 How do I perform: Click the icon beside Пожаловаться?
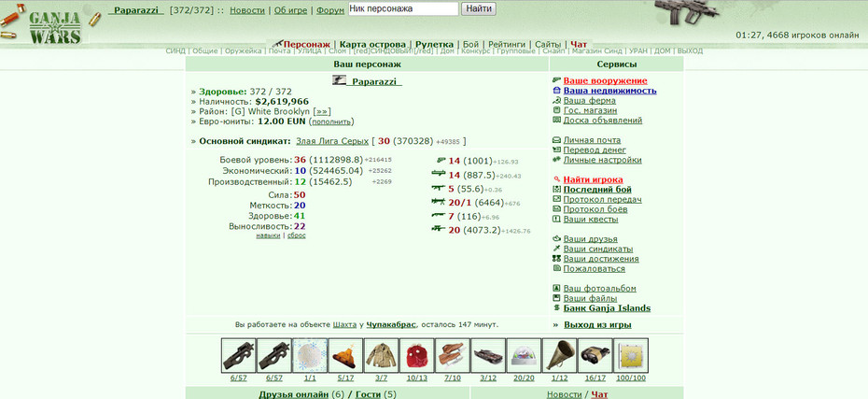pos(557,268)
